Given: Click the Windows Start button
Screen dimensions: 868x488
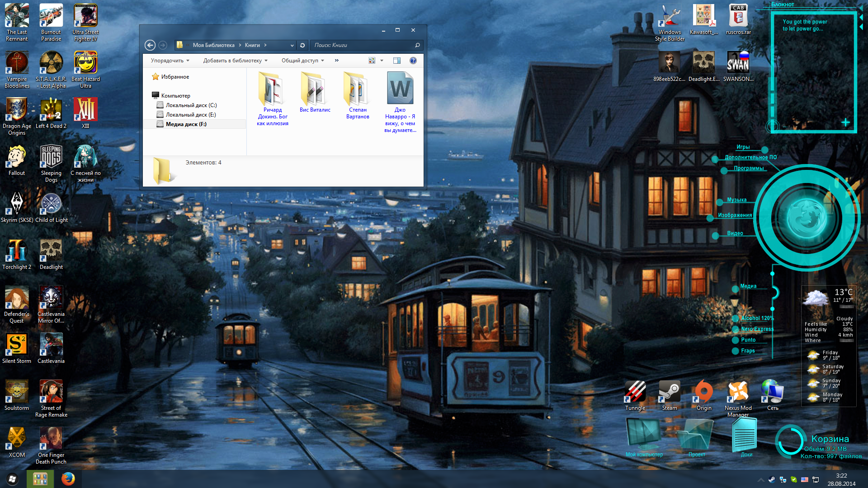Looking at the screenshot, I should pos(12,479).
